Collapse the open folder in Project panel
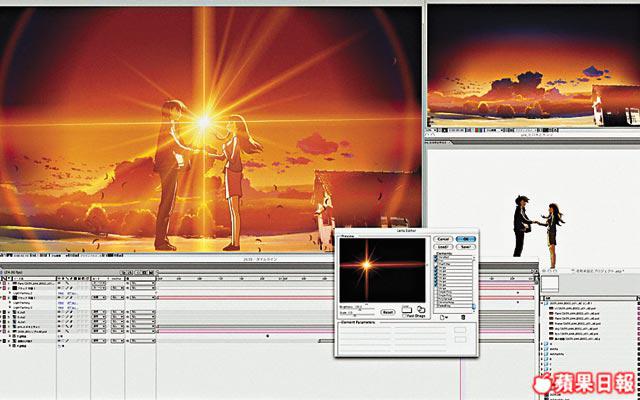Viewport: 640px width, 400px height. click(542, 303)
